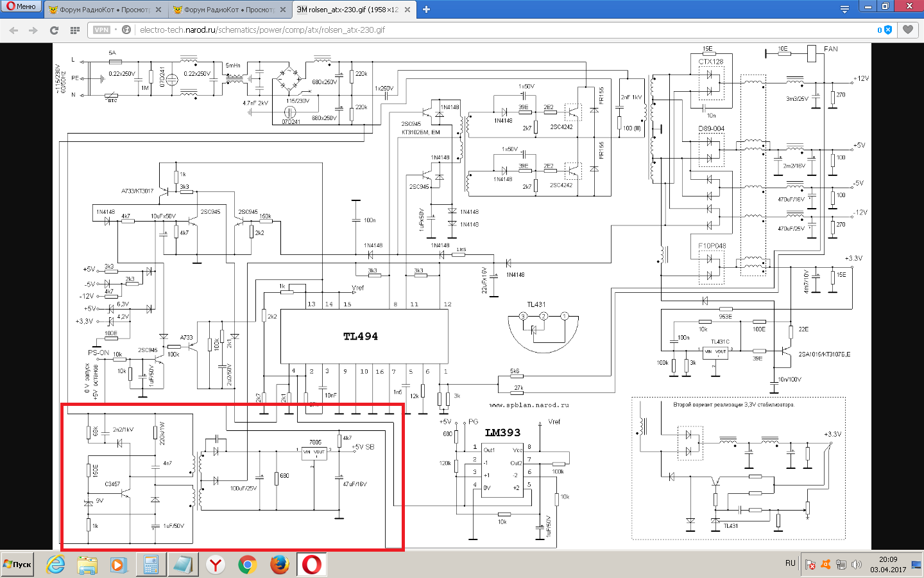This screenshot has height=578, width=924.
Task: Close the rolsen_atx-230.gif tab
Action: tap(407, 10)
